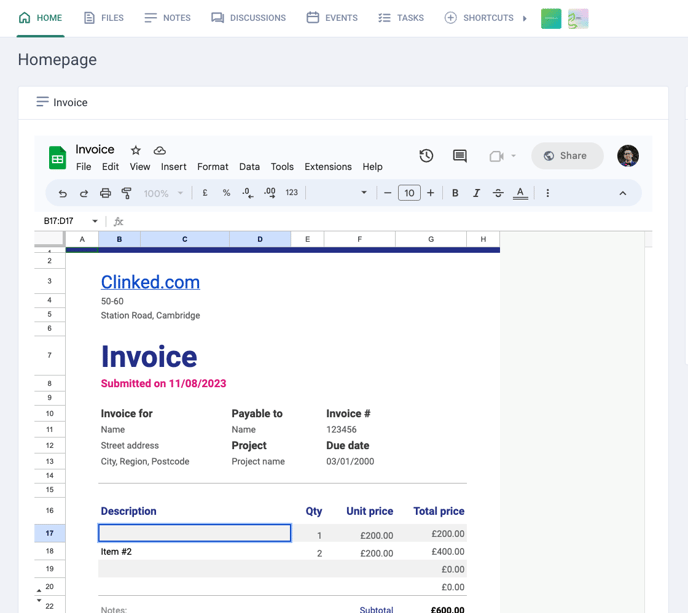Open version history clock icon
The height and width of the screenshot is (613, 688).
point(426,156)
